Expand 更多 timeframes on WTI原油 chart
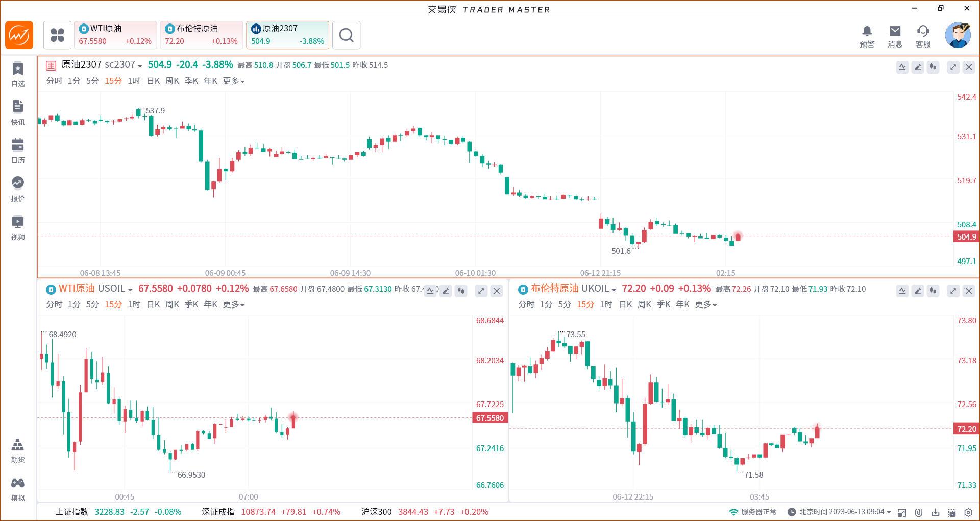 [x=234, y=304]
